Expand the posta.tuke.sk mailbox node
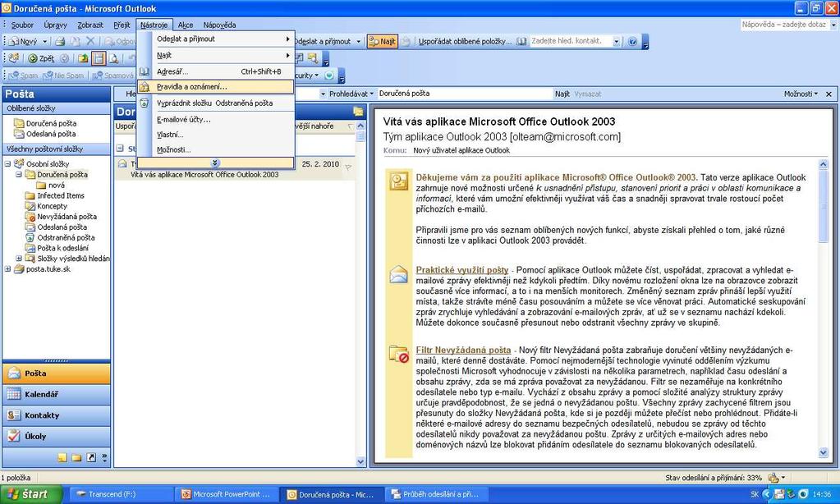This screenshot has height=504, width=840. pos(7,269)
